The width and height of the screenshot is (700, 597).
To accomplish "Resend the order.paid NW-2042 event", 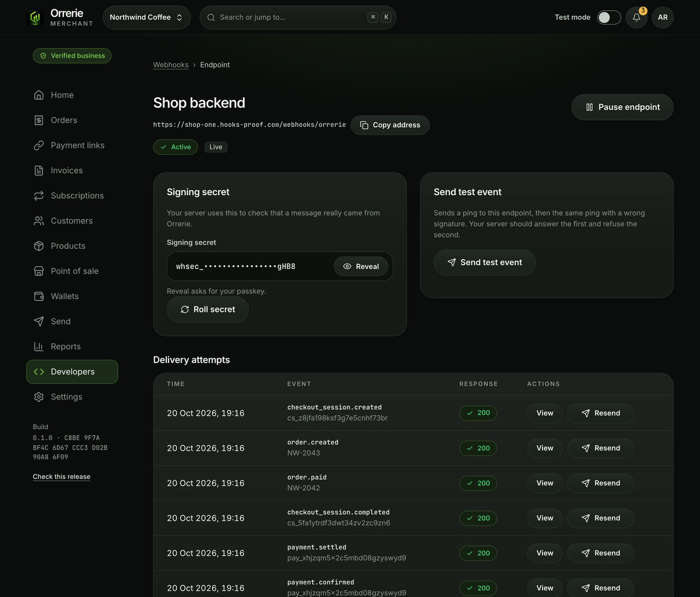I will [x=600, y=483].
